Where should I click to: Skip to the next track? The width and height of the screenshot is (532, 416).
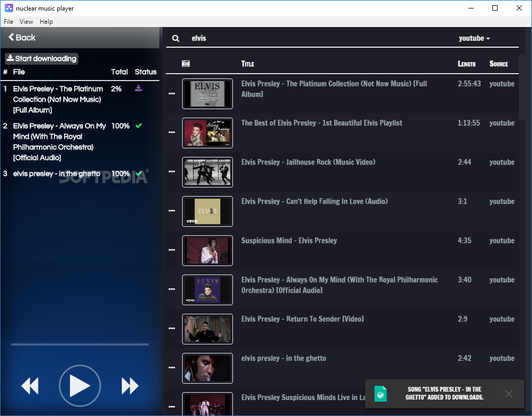[130, 386]
